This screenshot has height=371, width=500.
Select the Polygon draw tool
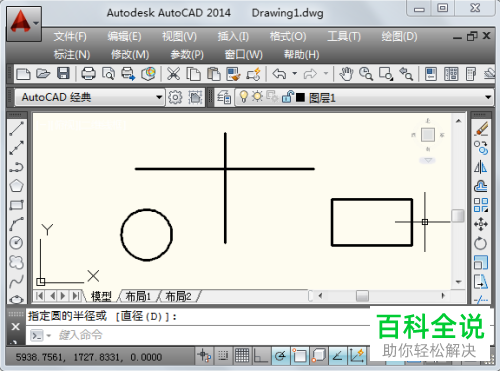pyautogui.click(x=16, y=186)
